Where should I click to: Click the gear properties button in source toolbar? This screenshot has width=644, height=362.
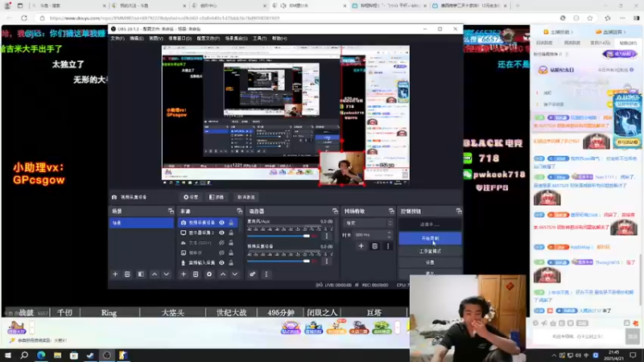(x=191, y=197)
